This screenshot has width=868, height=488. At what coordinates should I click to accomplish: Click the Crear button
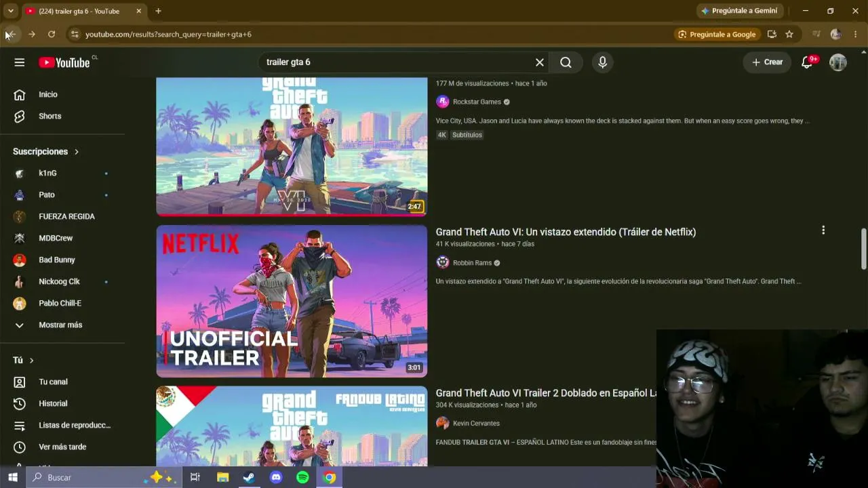click(767, 62)
